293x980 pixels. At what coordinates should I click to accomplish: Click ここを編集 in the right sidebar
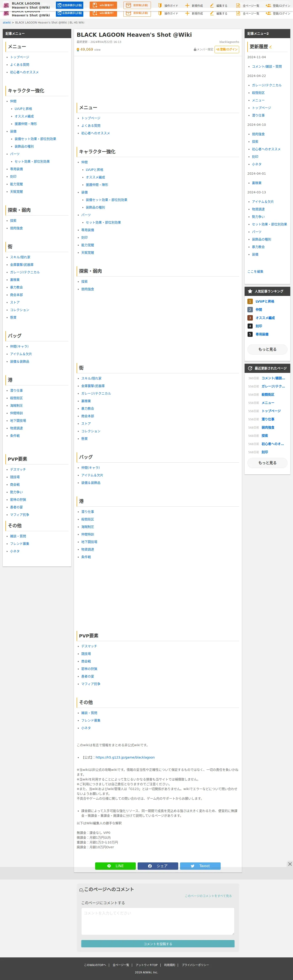255,272
